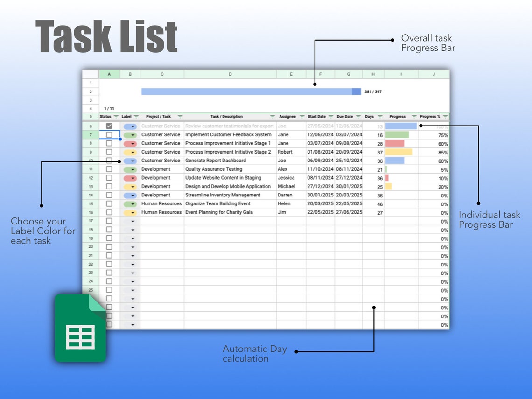This screenshot has height=399, width=532.
Task: Check status box for Design and Develop Mobile Application
Action: 109,186
